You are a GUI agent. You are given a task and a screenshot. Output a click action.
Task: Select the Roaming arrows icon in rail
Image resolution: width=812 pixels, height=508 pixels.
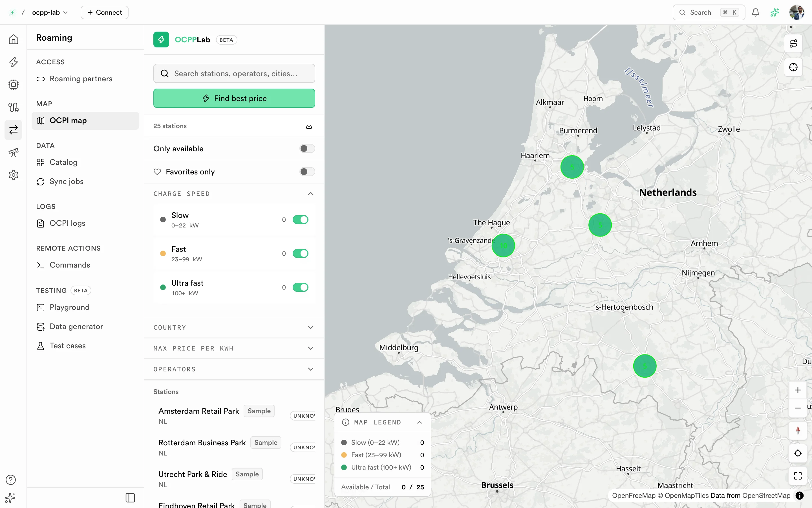14,130
